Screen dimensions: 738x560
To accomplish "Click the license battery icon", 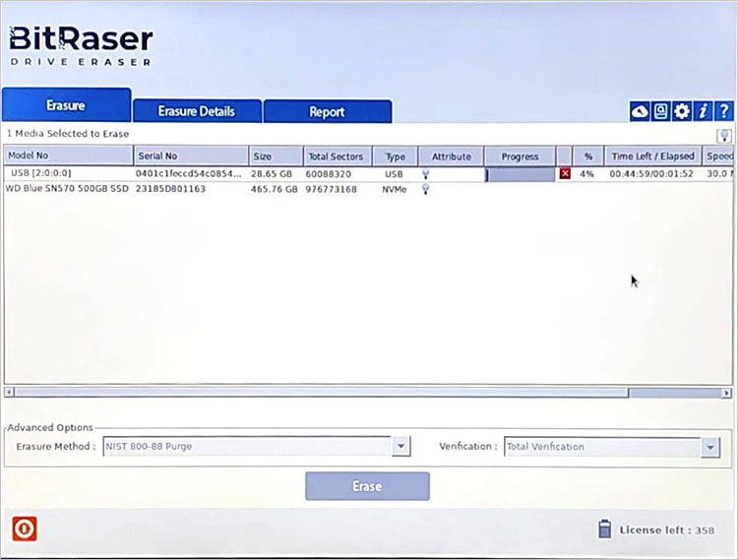I will coord(605,529).
